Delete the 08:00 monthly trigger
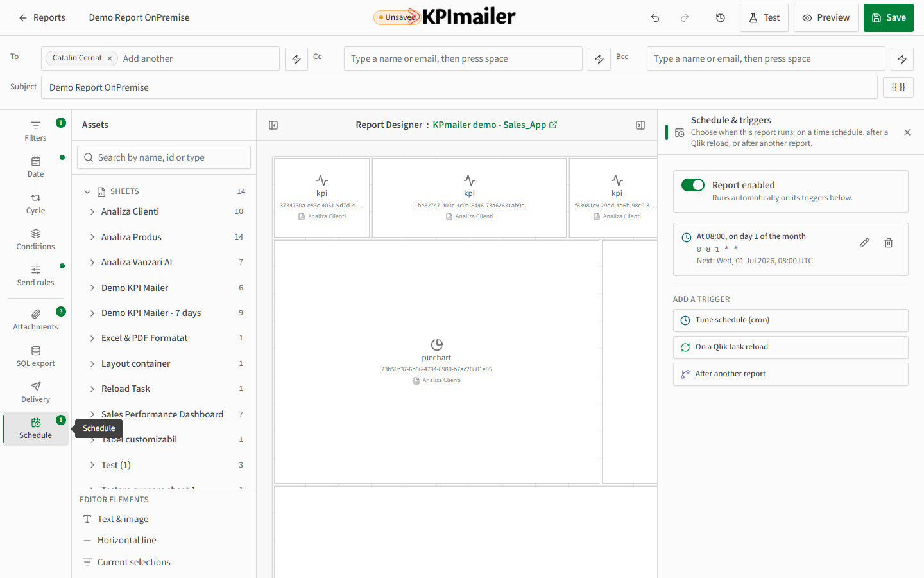Image resolution: width=924 pixels, height=578 pixels. 889,243
